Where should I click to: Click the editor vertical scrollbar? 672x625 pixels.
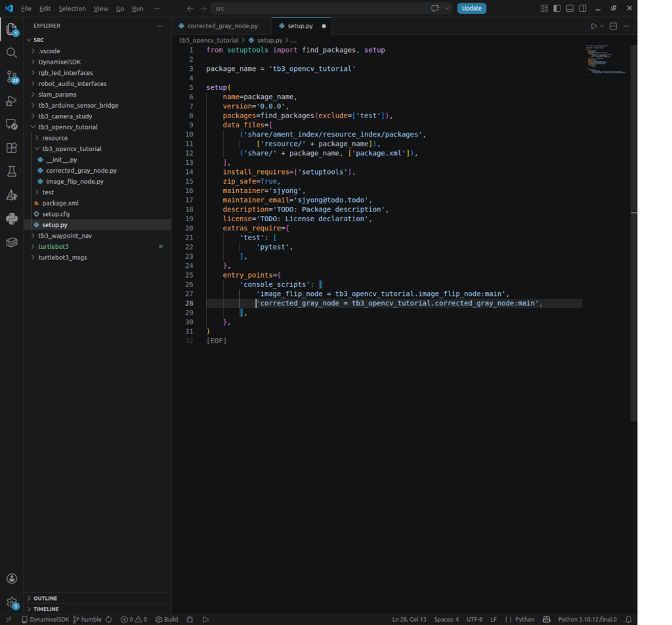(634, 234)
